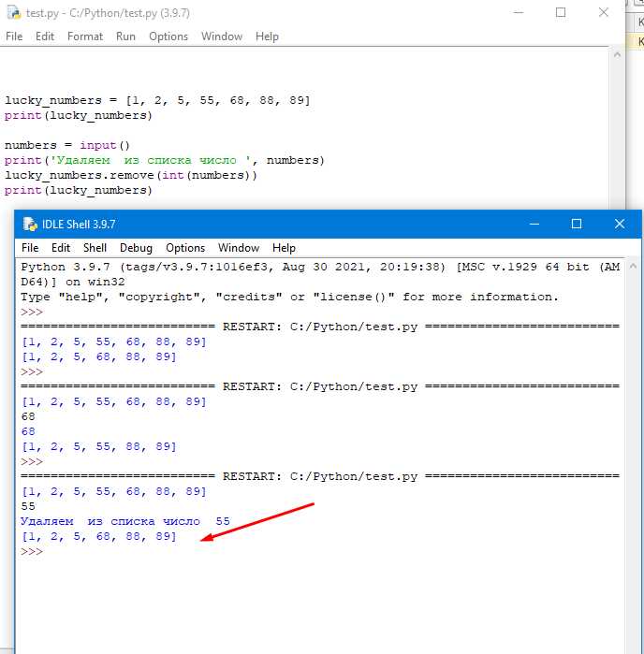
Task: Open the editor File menu
Action: click(14, 36)
